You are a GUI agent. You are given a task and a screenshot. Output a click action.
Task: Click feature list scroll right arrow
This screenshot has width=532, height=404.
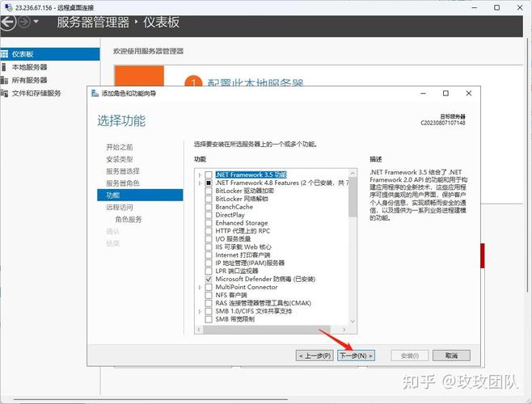click(x=344, y=330)
